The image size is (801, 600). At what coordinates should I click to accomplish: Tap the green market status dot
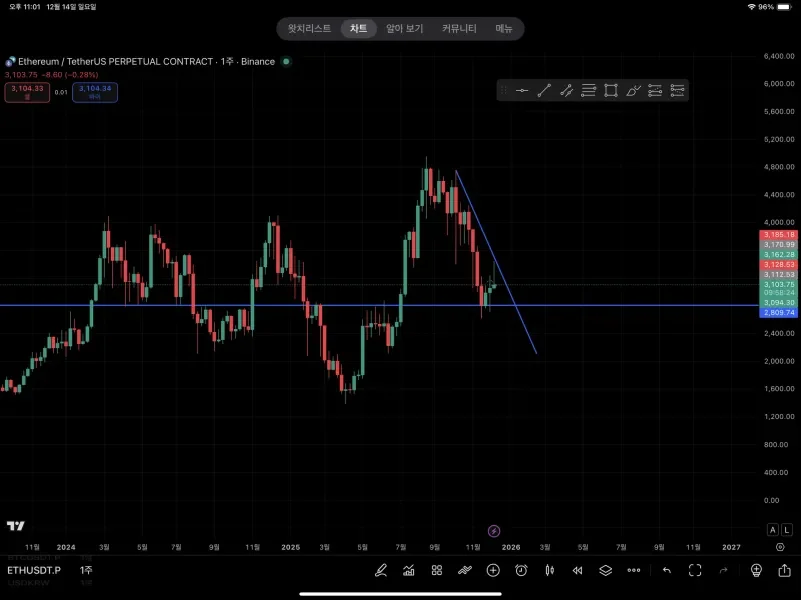(x=287, y=61)
